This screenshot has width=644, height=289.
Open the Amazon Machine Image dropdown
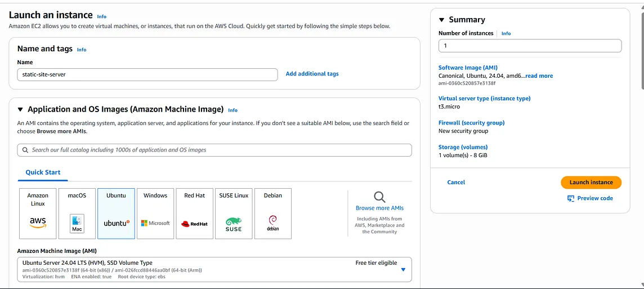click(x=403, y=270)
